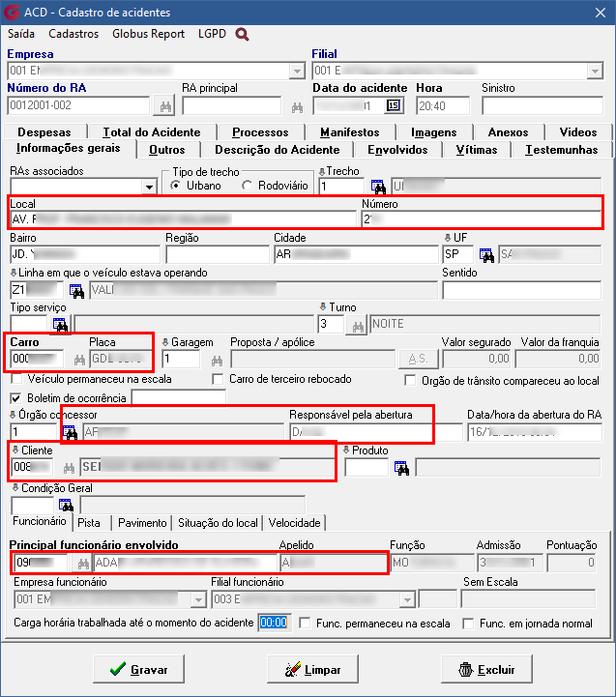The width and height of the screenshot is (616, 697).
Task: Open the Cadastros menu
Action: click(x=73, y=34)
